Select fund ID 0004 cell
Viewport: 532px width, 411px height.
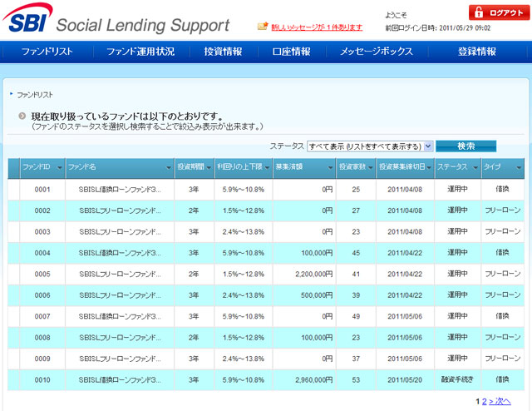pyautogui.click(x=42, y=253)
